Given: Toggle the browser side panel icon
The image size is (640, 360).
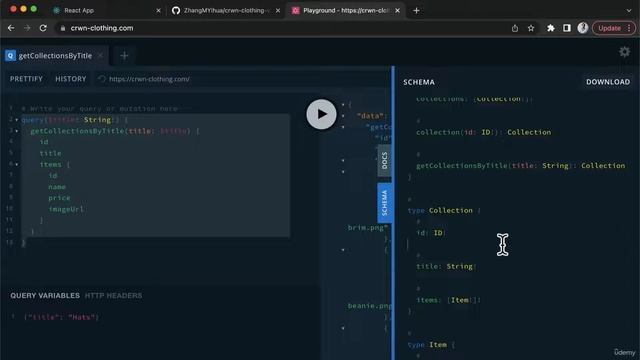Looking at the screenshot, I should pos(567,28).
